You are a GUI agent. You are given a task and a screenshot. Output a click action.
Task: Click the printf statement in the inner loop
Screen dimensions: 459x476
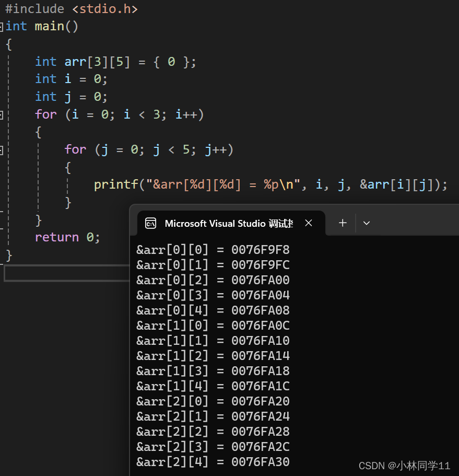270,185
